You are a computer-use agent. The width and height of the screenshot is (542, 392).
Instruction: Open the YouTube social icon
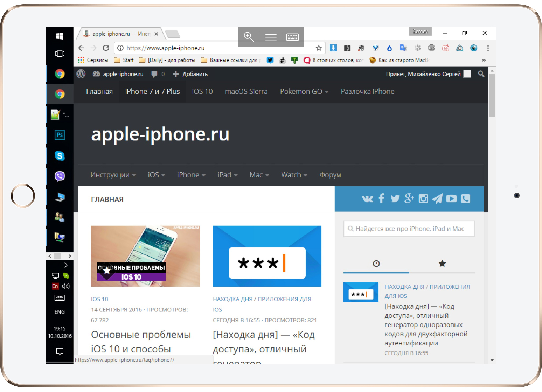pos(451,199)
